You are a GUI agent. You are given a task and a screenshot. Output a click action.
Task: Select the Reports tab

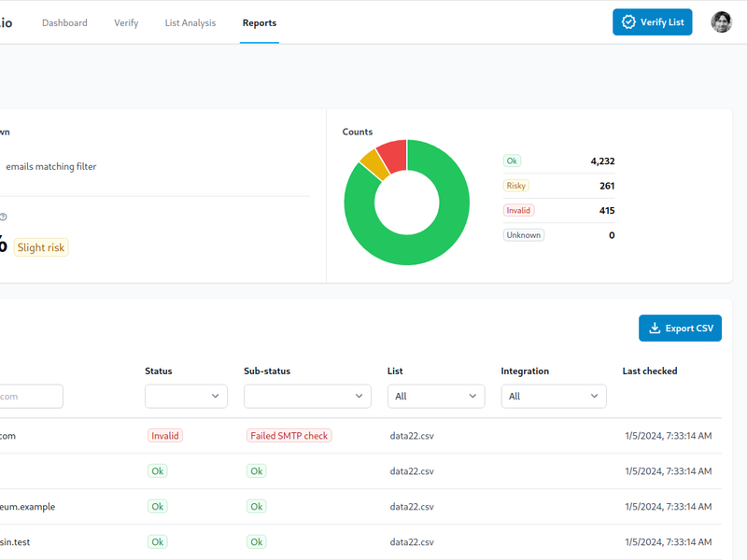pos(259,23)
